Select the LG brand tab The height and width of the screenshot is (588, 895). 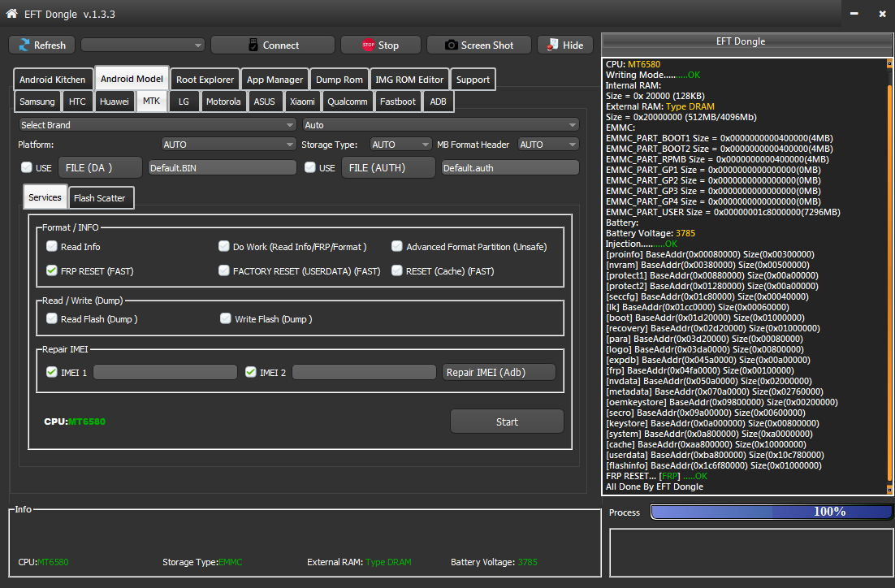(x=184, y=102)
